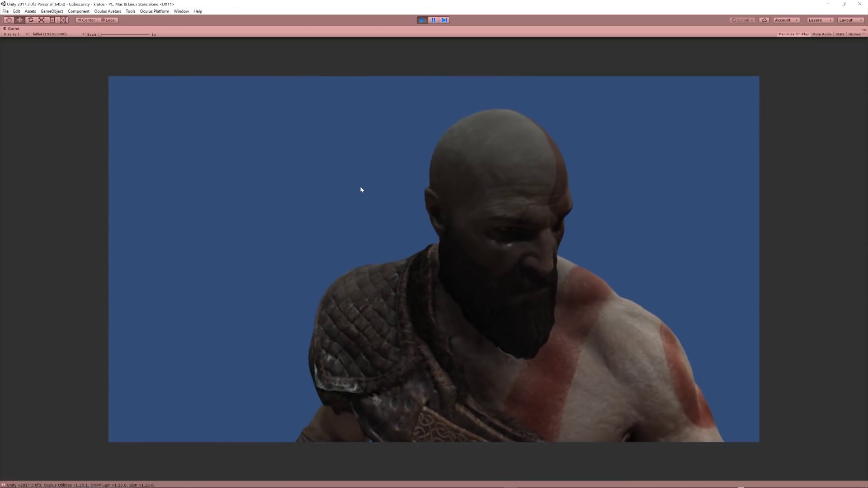Open the Help menu
Screen dimensions: 868x488
[198, 11]
